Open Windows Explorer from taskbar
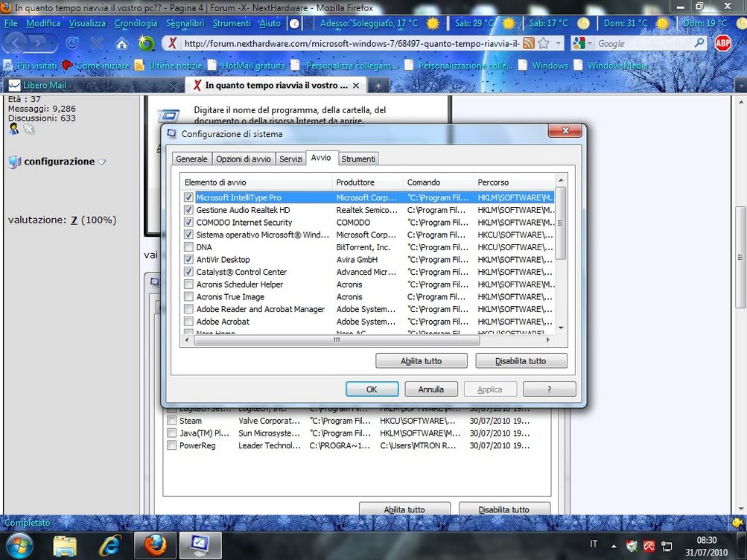Screen dimensions: 747x560 coord(66,546)
